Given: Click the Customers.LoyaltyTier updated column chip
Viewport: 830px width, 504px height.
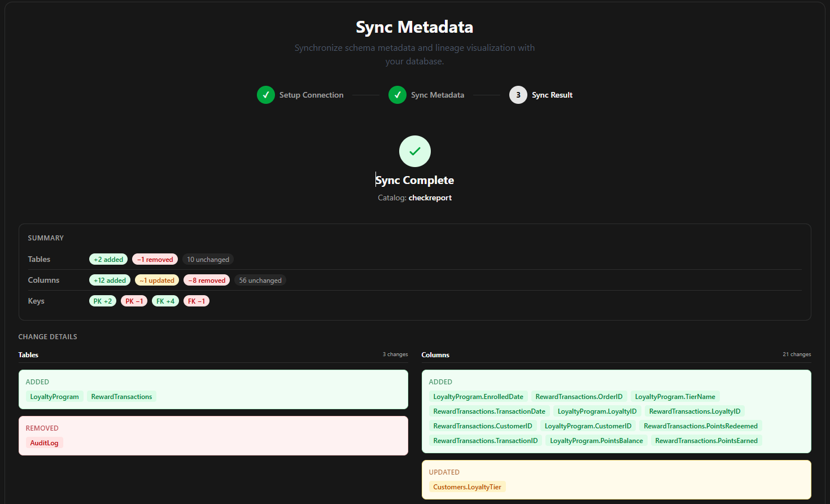Looking at the screenshot, I should coord(468,487).
